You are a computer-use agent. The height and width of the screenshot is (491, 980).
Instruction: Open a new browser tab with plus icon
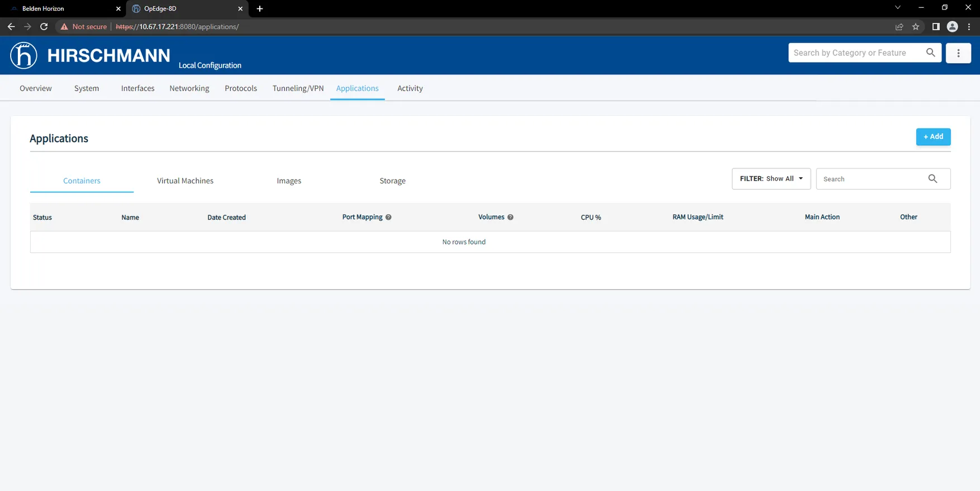pyautogui.click(x=260, y=8)
